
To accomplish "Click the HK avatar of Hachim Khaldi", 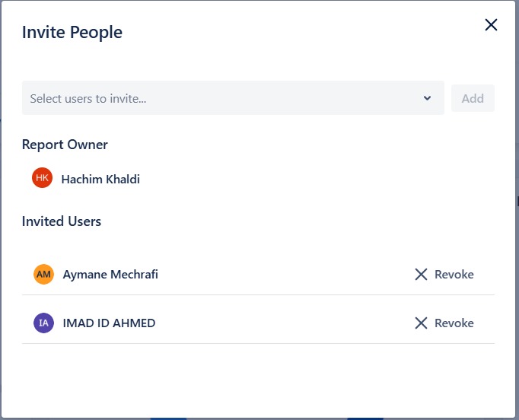I will click(42, 178).
